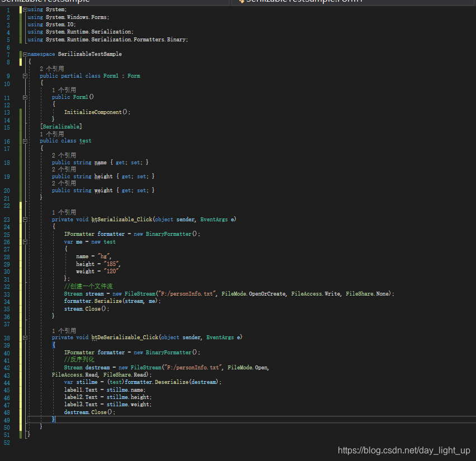The width and height of the screenshot is (476, 461).
Task: Click the highlighted closing brace on line 49
Action: [54, 420]
